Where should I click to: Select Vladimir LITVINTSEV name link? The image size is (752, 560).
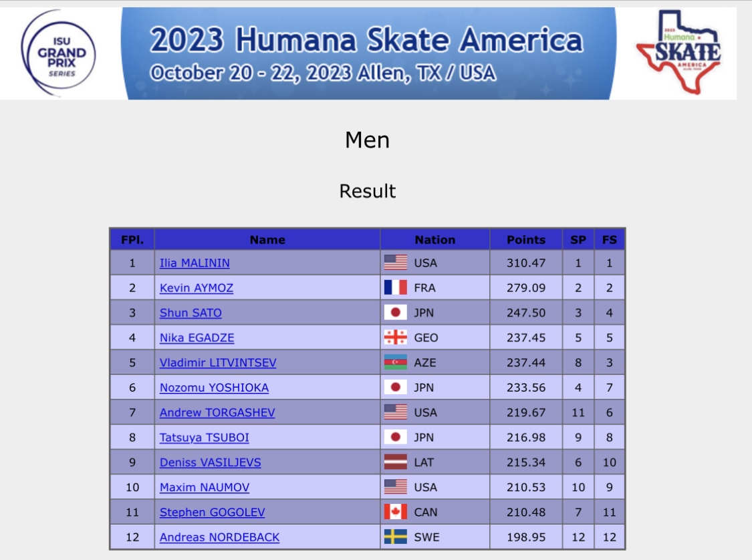tap(218, 362)
